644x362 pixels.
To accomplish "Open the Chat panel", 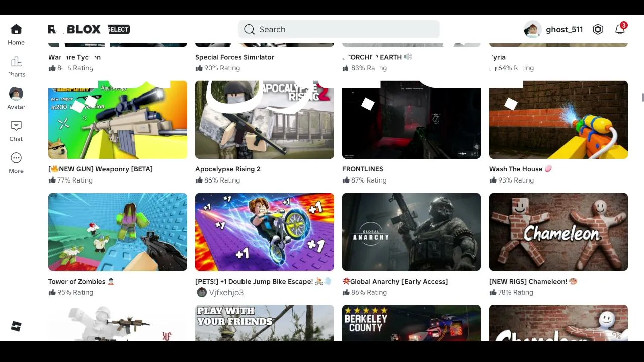I will [x=16, y=131].
